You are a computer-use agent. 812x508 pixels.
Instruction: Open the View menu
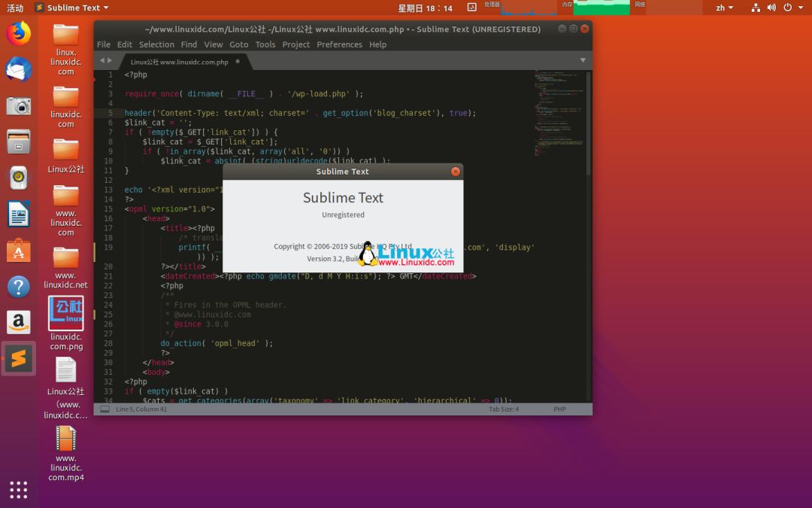(x=213, y=44)
